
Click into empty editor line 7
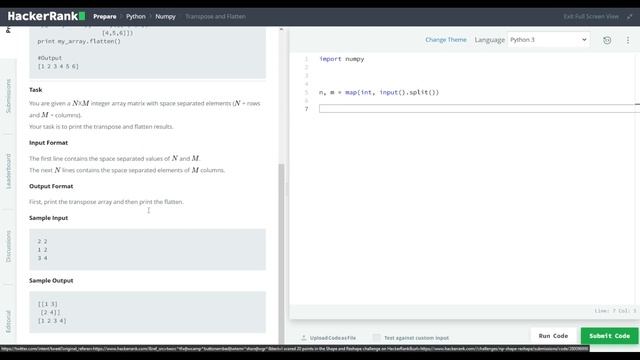click(x=478, y=109)
